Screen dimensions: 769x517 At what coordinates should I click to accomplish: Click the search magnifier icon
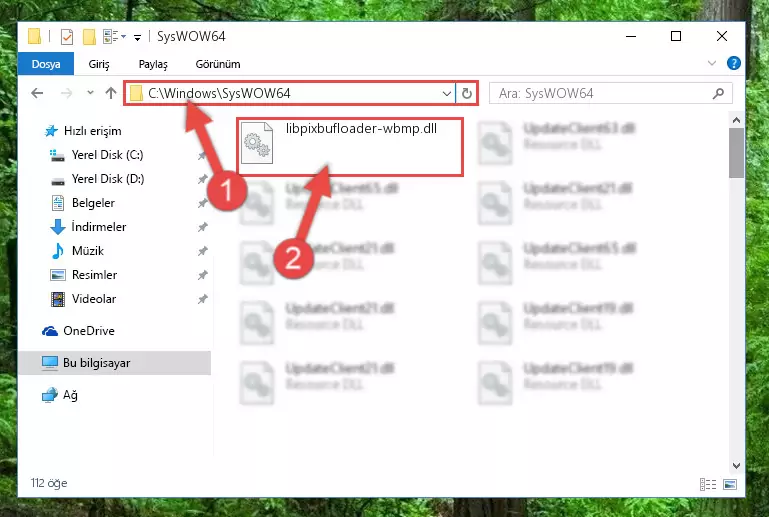(x=718, y=93)
